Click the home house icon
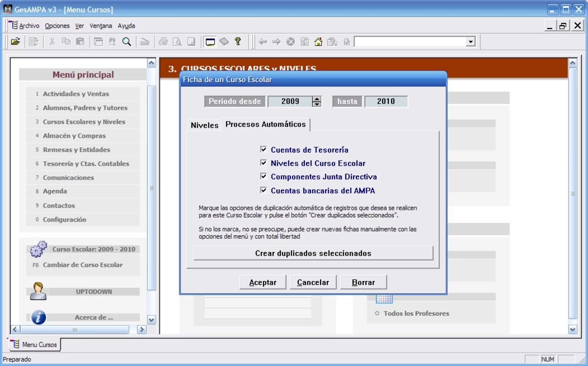Image resolution: width=588 pixels, height=366 pixels. pyautogui.click(x=318, y=42)
